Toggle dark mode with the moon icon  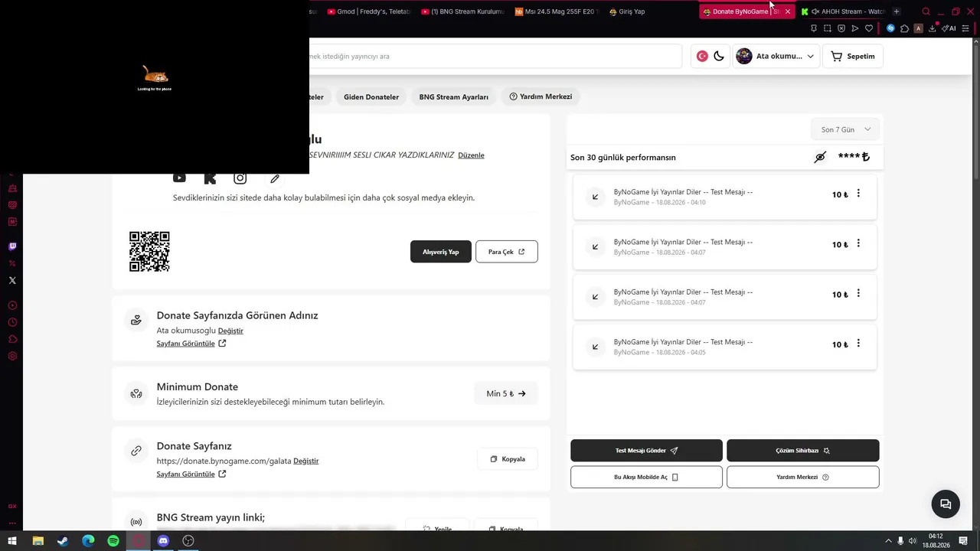coord(719,56)
